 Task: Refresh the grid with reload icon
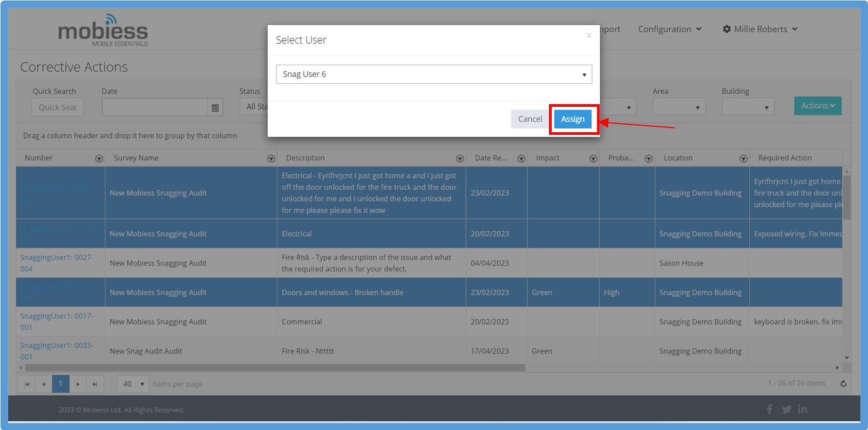click(843, 384)
